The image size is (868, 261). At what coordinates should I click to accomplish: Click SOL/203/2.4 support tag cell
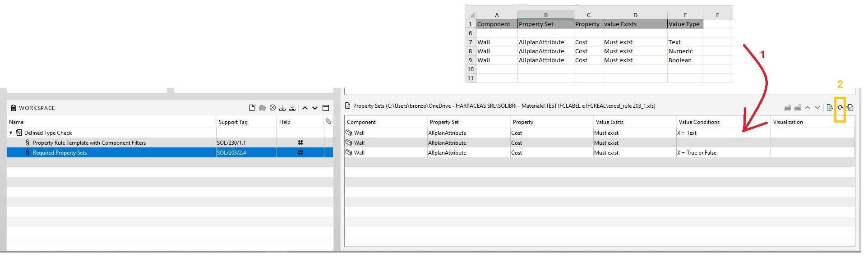pos(246,152)
